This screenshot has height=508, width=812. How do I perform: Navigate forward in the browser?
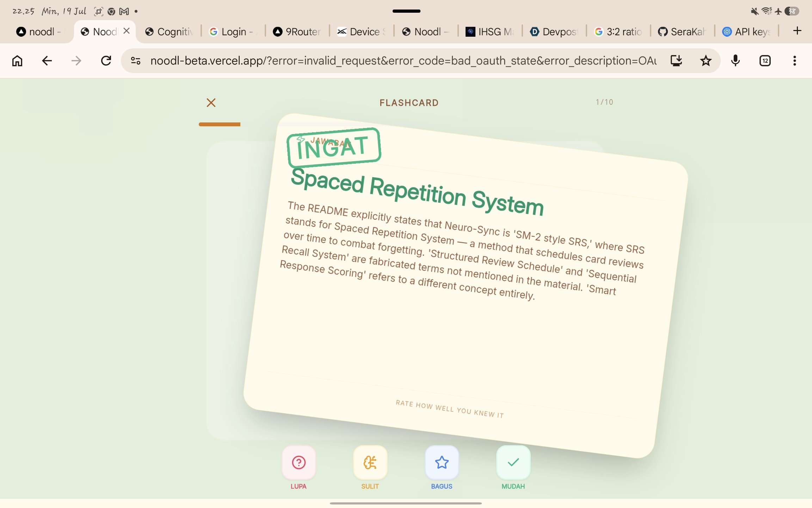point(76,61)
